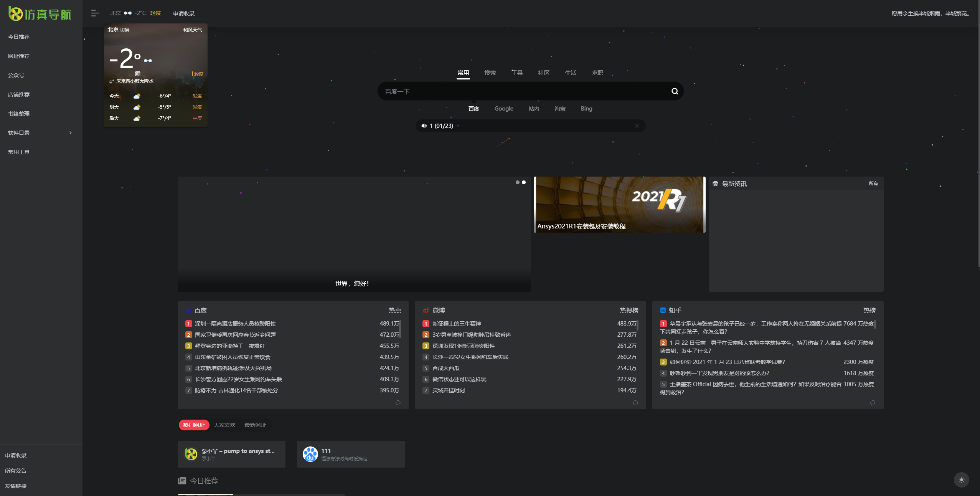This screenshot has width=980, height=496.
Task: Select the 生活 search category tab
Action: coord(571,73)
